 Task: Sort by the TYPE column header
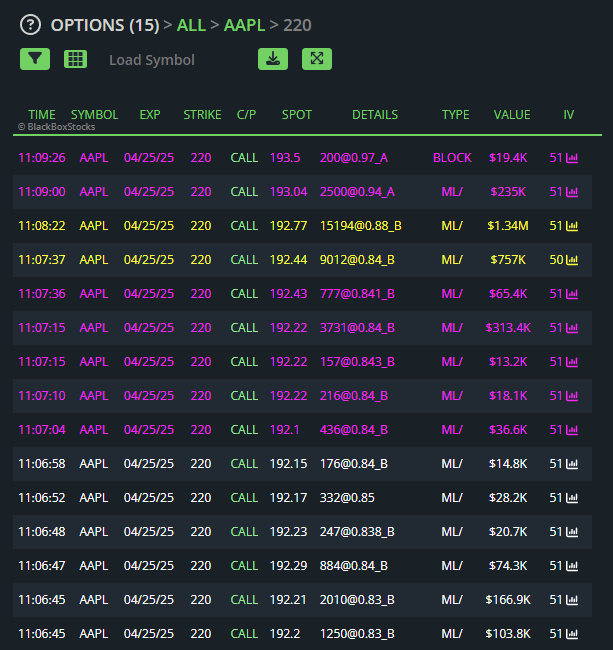[x=456, y=115]
